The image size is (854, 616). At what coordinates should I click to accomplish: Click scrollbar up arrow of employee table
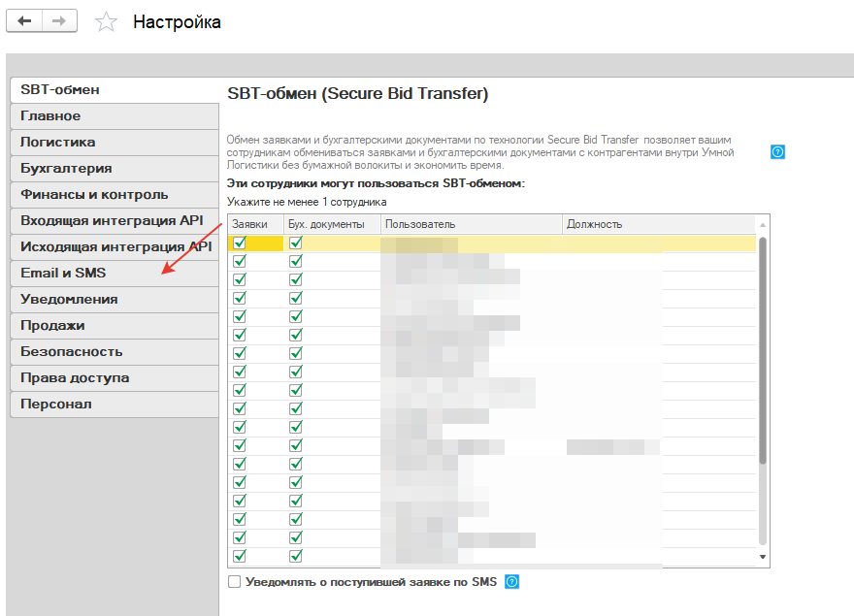[x=763, y=225]
